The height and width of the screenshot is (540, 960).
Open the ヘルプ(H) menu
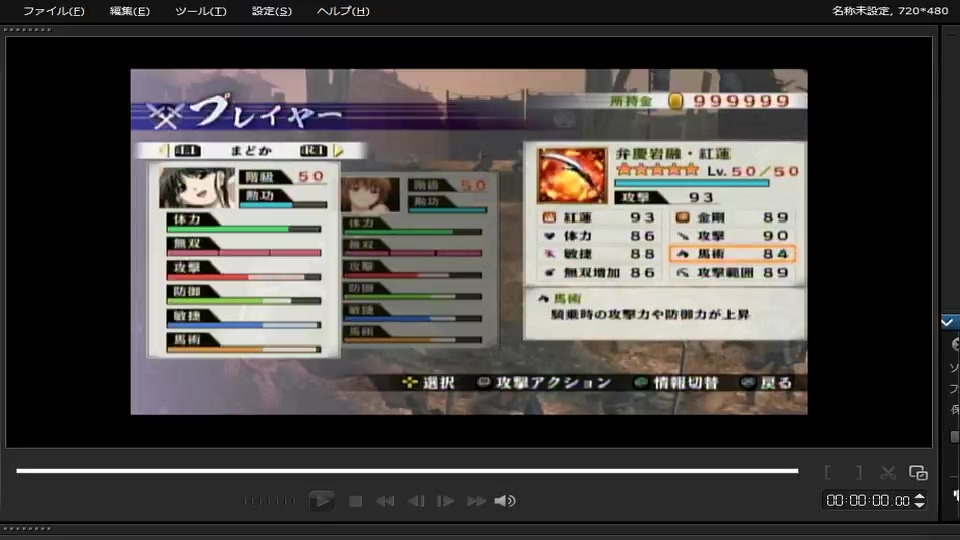[x=343, y=11]
